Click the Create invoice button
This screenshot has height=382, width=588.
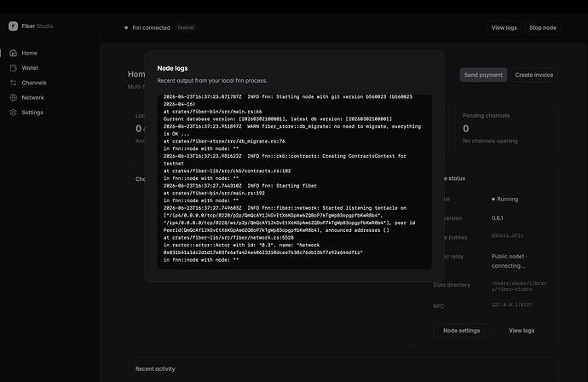534,75
